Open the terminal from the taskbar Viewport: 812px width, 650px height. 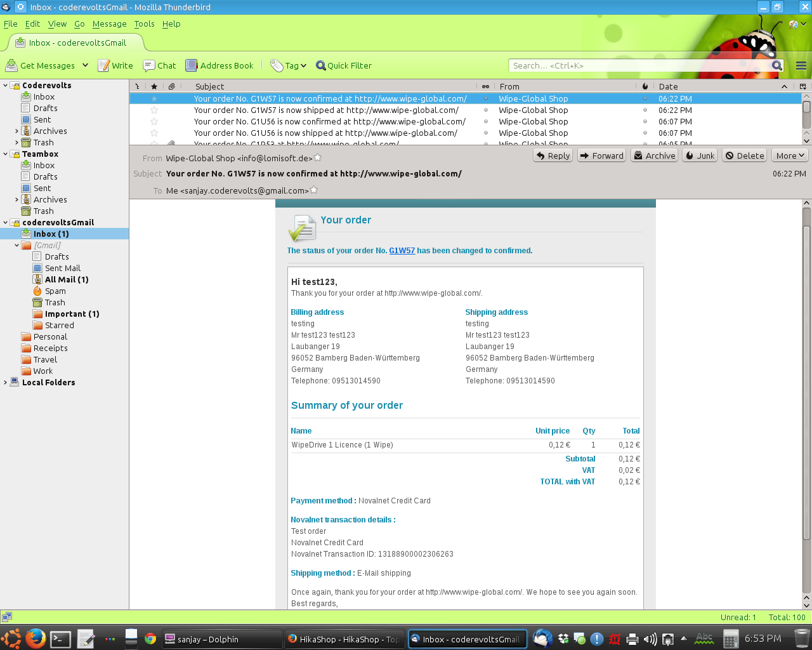coord(60,639)
